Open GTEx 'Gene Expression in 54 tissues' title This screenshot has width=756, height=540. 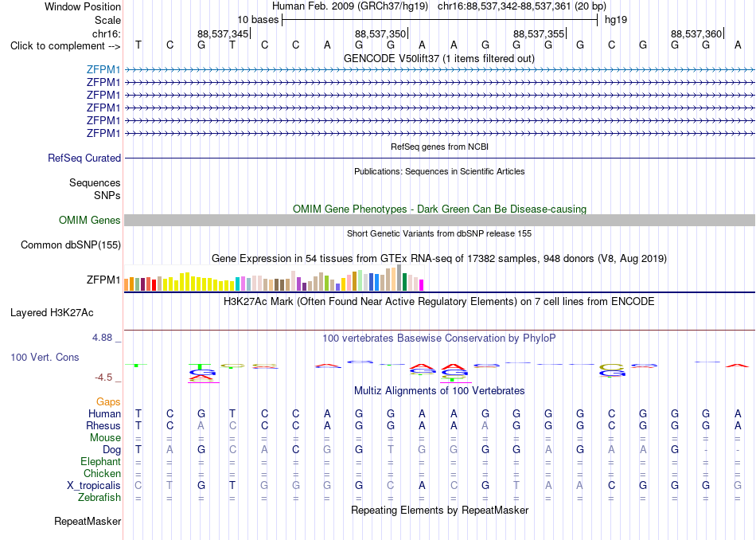(439, 259)
